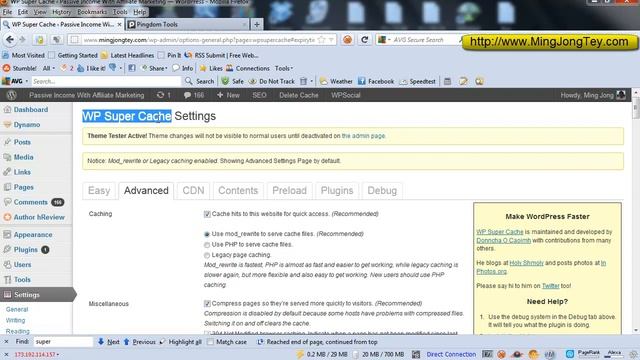
Task: Open WP Super Cache link in yellow box
Action: 500,232
